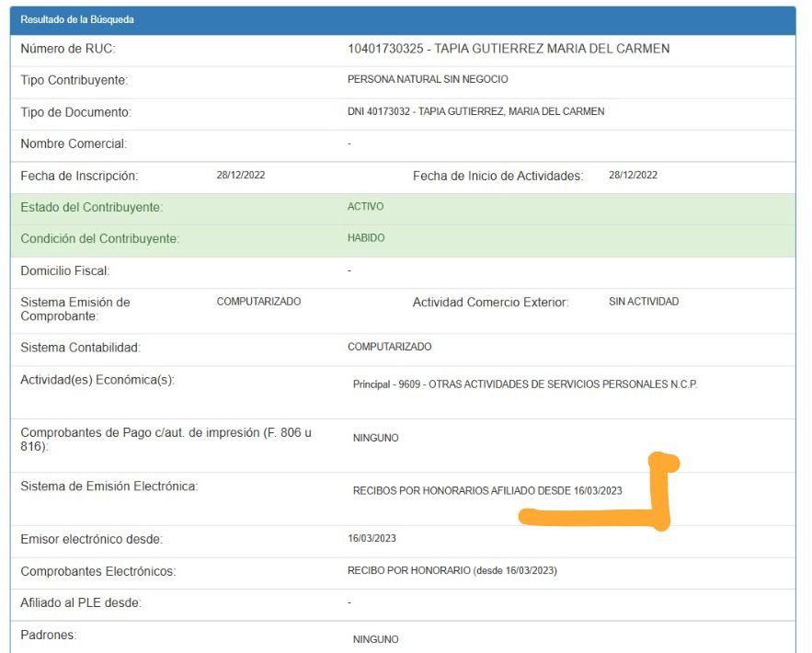
Task: Click the 'Padrones:' label
Action: (49, 636)
